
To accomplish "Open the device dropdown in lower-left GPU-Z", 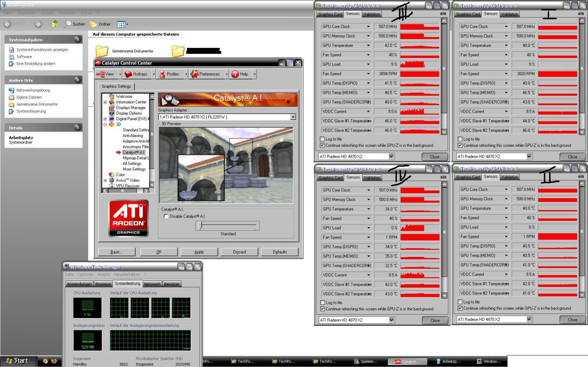I will (392, 320).
